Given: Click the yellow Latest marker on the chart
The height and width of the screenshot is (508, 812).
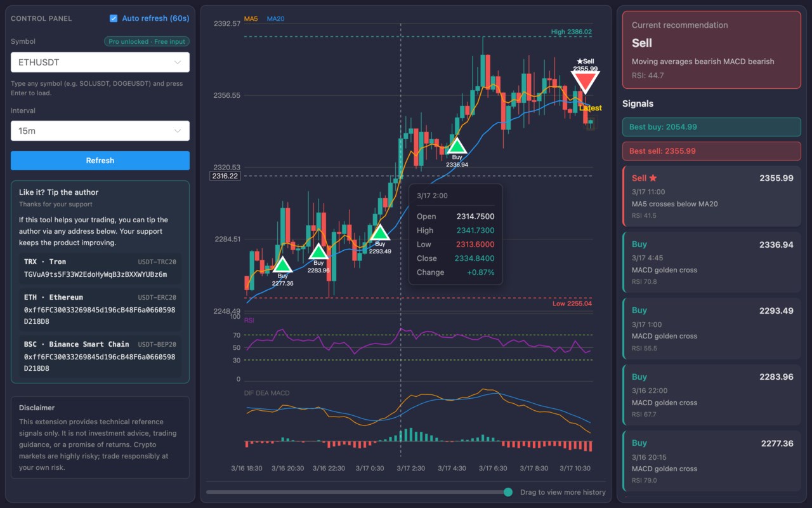Looking at the screenshot, I should pyautogui.click(x=591, y=108).
